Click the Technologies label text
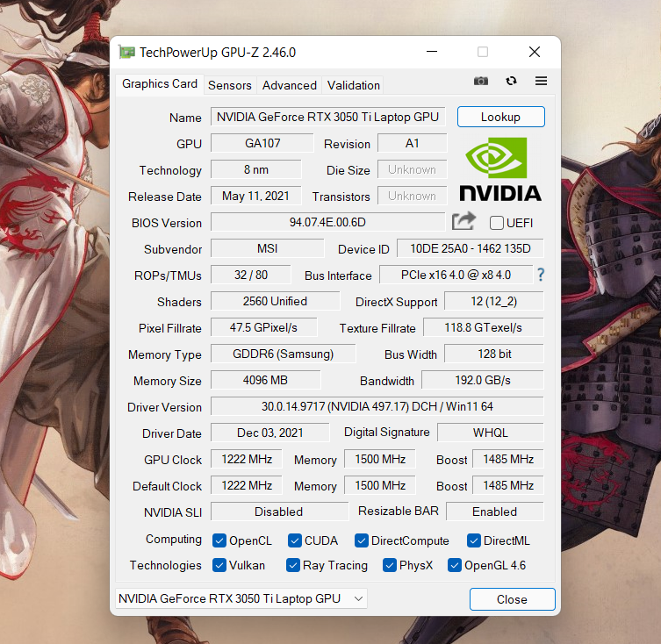Screen dimensions: 661x644 166,565
